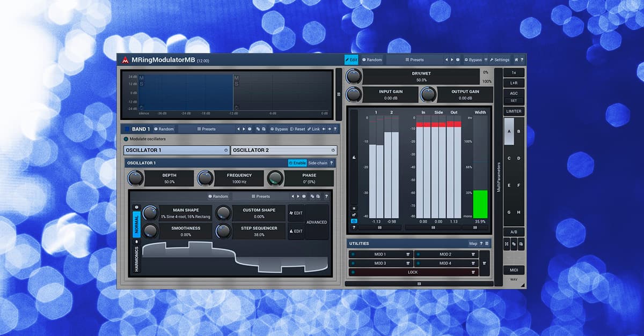
Task: Click the home icon in the top toolbar
Action: point(516,59)
